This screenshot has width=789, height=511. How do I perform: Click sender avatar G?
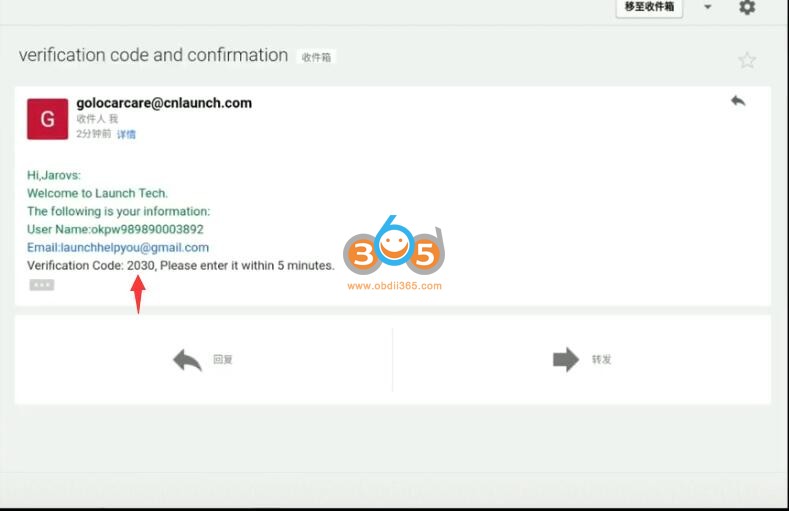coord(47,119)
